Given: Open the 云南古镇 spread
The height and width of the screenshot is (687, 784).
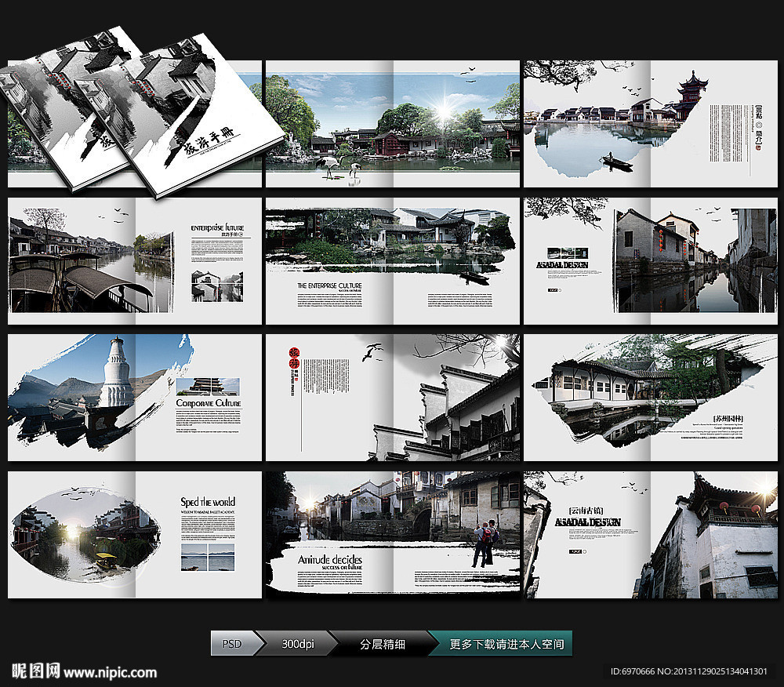Looking at the screenshot, I should pos(651,535).
